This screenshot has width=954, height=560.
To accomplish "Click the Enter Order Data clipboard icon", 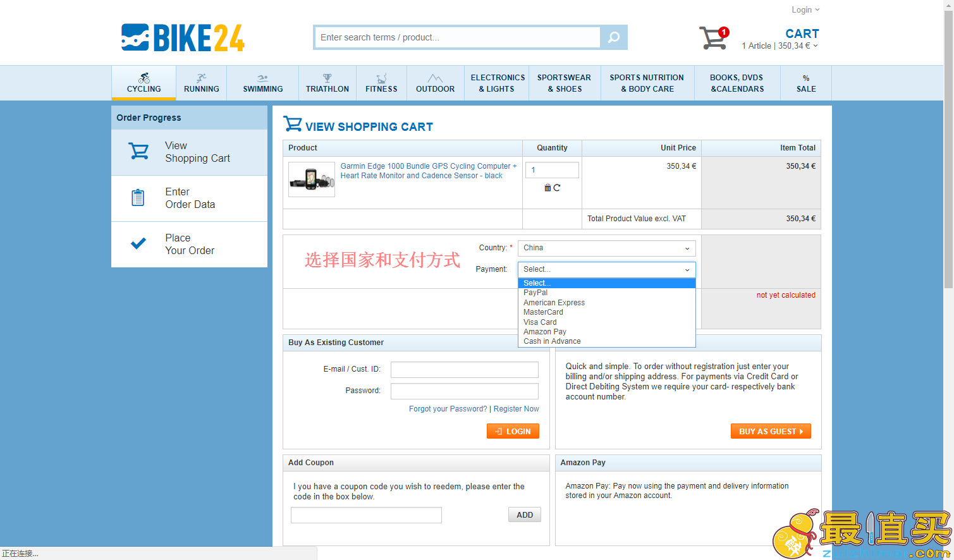I will 138,198.
